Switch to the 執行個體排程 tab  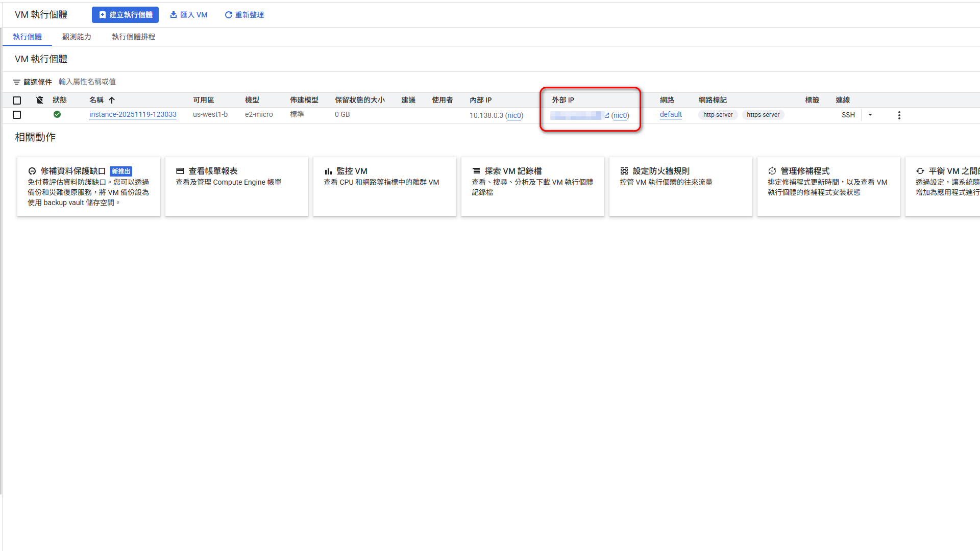tap(133, 36)
